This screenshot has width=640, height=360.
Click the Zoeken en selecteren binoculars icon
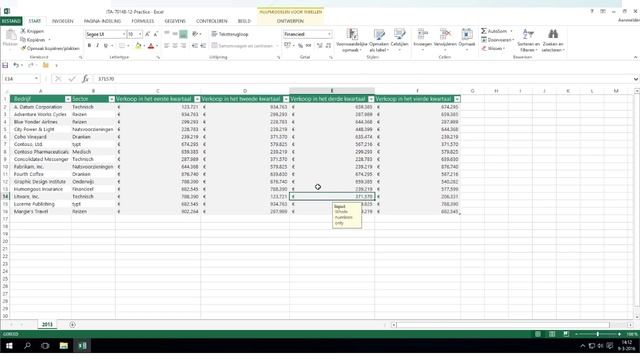[553, 34]
